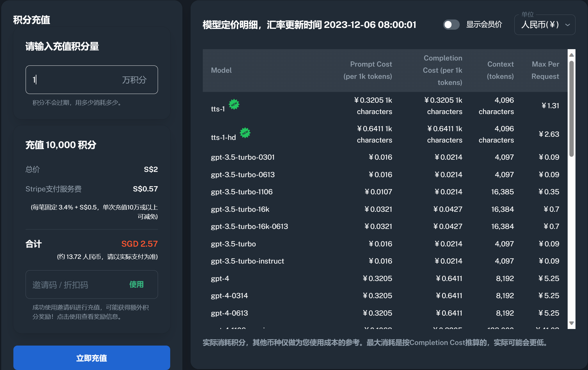This screenshot has height=370, width=588.
Task: Click the SGD 2.57 total amount
Action: pyautogui.click(x=139, y=244)
